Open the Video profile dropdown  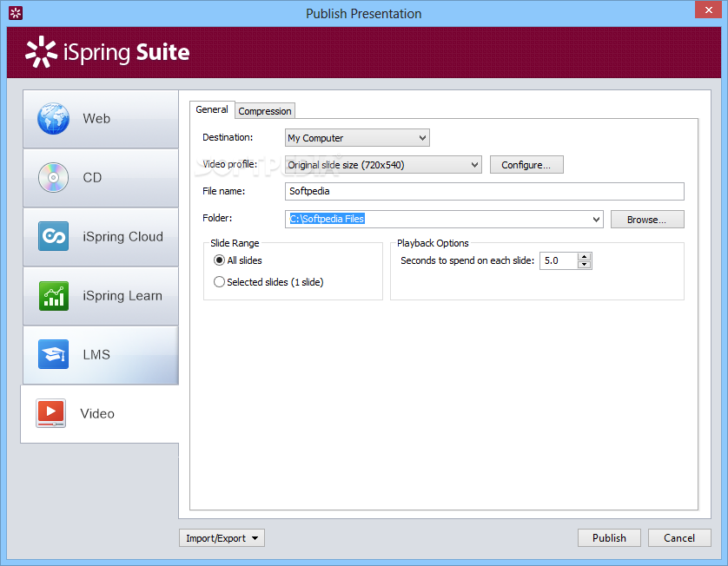click(x=383, y=165)
